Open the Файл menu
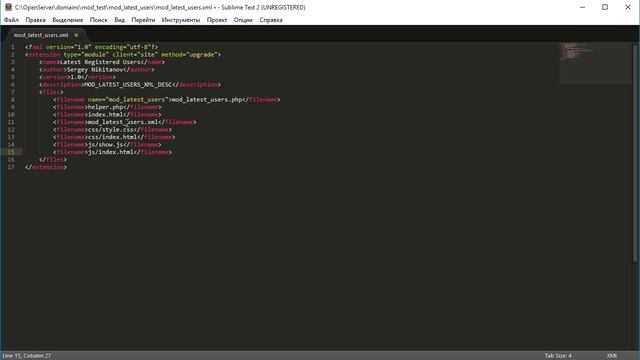 11,20
